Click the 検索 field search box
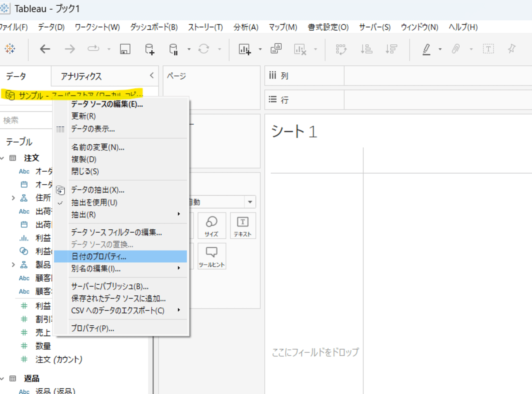 (x=26, y=120)
